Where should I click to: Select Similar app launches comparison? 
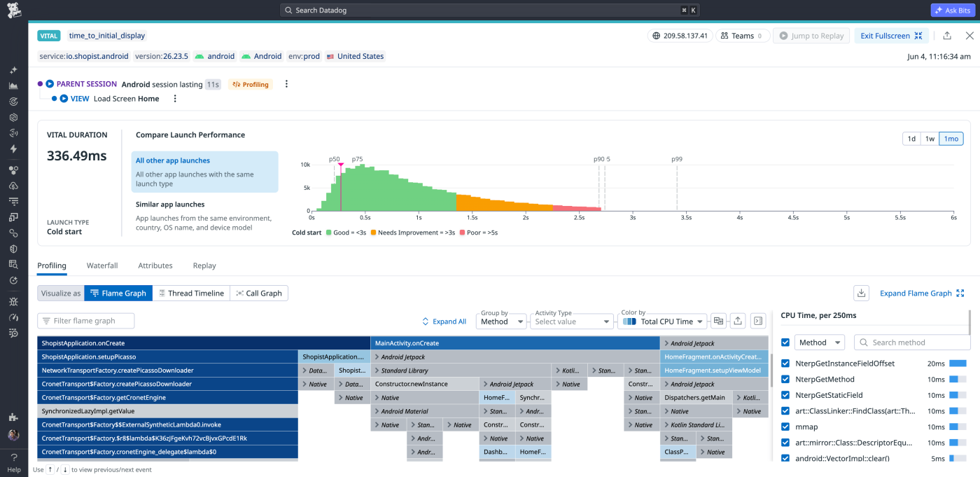204,216
